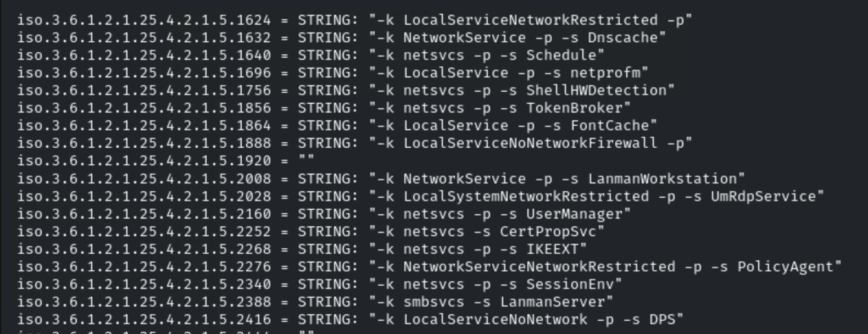This screenshot has width=868, height=334.
Task: Click the OID ending in 1624
Action: (x=144, y=20)
